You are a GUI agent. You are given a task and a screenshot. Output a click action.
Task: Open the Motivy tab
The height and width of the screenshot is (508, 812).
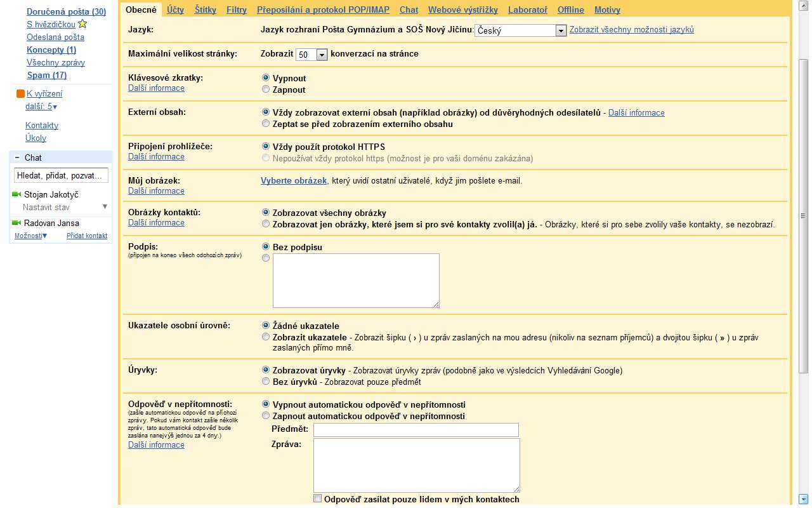(607, 10)
